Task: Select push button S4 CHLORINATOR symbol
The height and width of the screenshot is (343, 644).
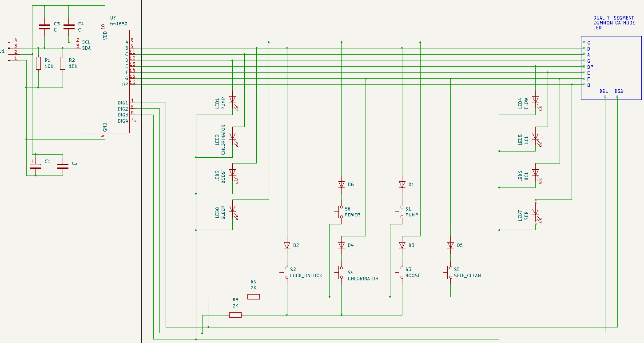Action: pyautogui.click(x=339, y=273)
